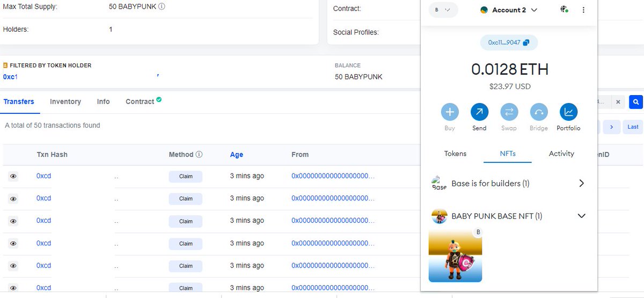Toggle eye preview on second transaction row
Image resolution: width=644 pixels, height=298 pixels.
point(13,199)
